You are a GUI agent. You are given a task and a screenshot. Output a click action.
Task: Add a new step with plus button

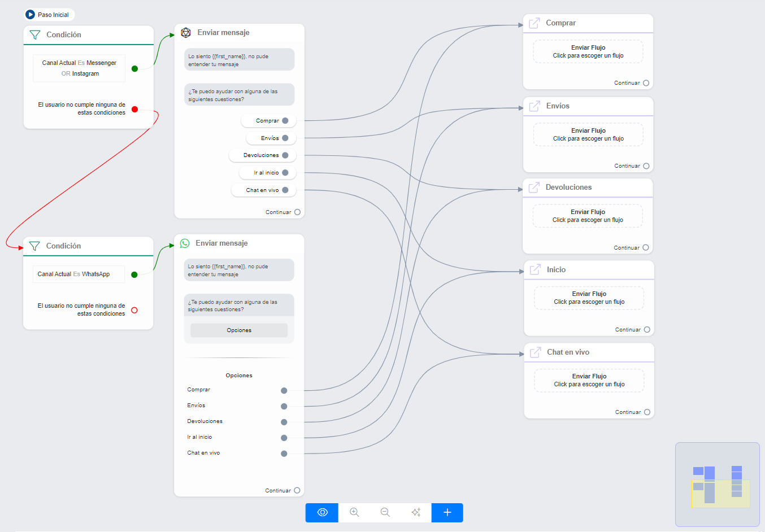447,512
